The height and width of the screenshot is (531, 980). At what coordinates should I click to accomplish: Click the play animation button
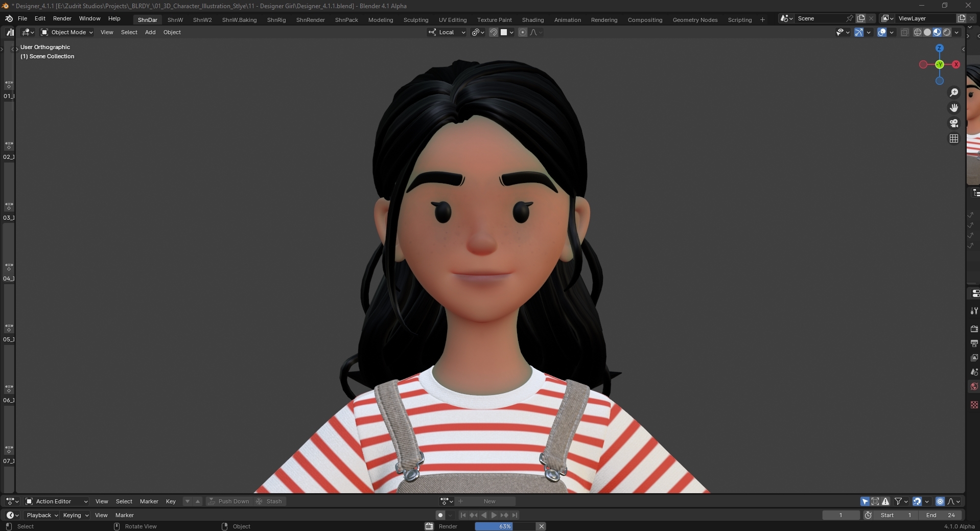[x=494, y=515]
